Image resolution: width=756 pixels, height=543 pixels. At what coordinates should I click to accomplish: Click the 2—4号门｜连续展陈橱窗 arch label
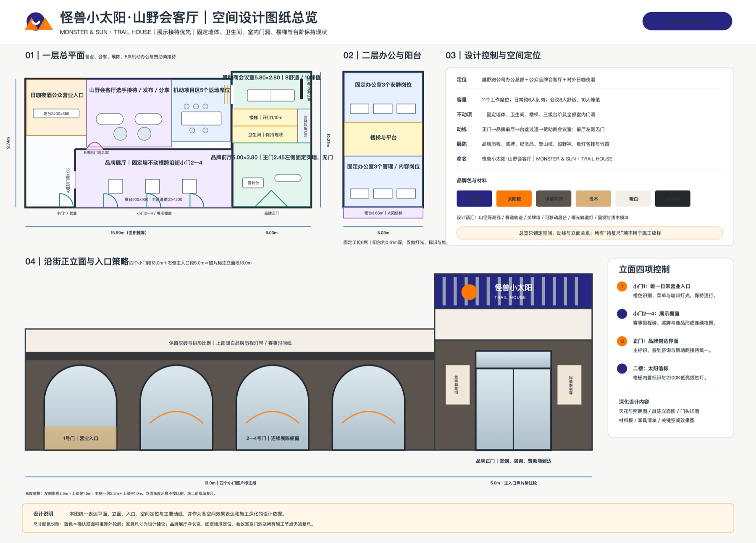273,438
